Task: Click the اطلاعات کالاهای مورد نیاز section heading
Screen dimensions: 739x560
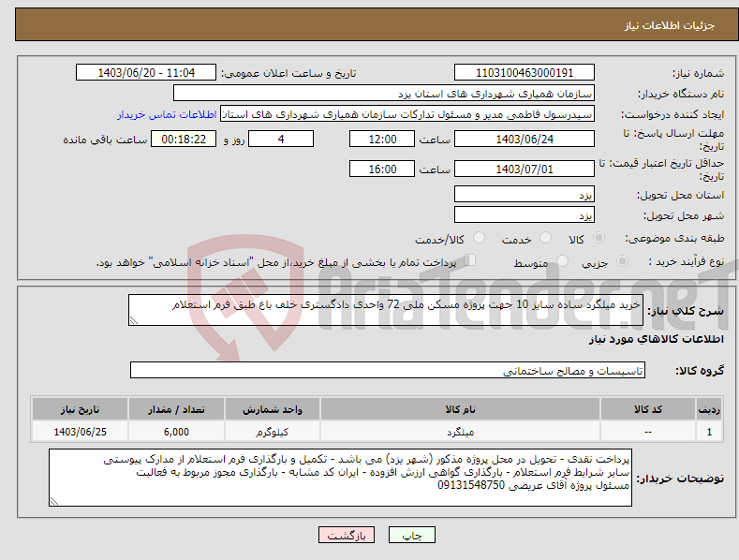Action: 656,339
